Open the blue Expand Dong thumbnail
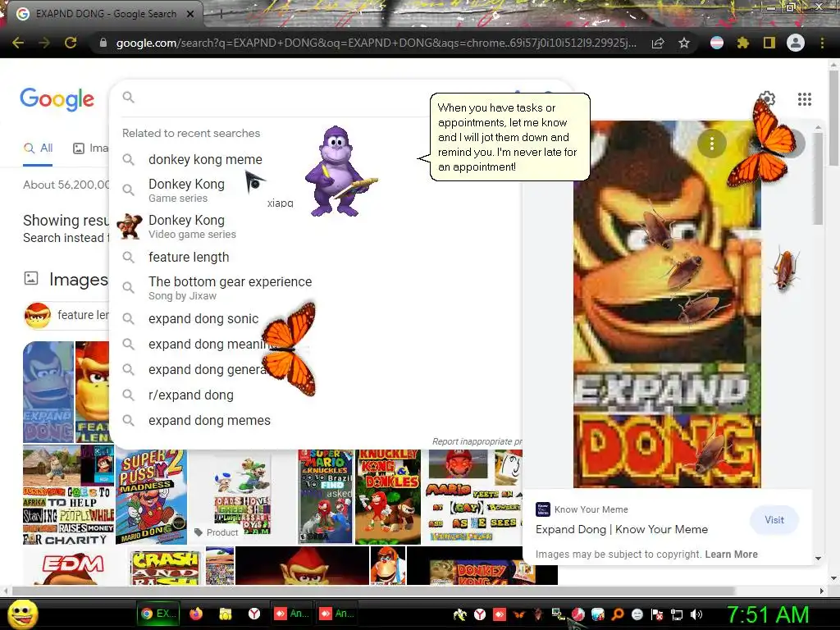Image resolution: width=840 pixels, height=630 pixels. (48, 391)
